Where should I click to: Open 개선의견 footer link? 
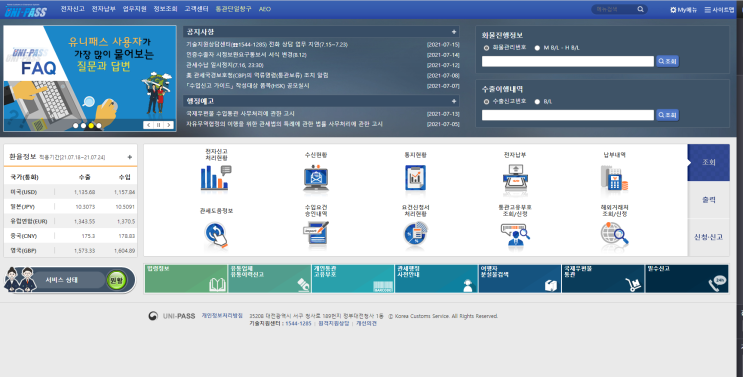click(366, 323)
